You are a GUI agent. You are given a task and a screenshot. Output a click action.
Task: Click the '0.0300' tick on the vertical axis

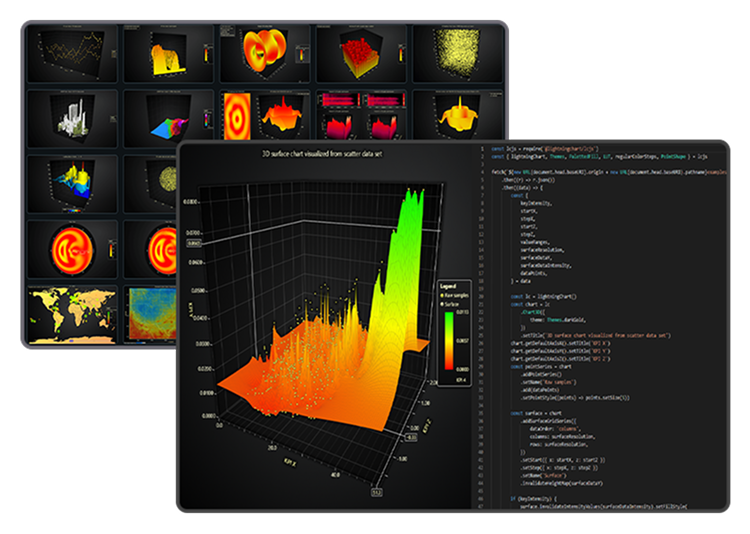tap(203, 344)
